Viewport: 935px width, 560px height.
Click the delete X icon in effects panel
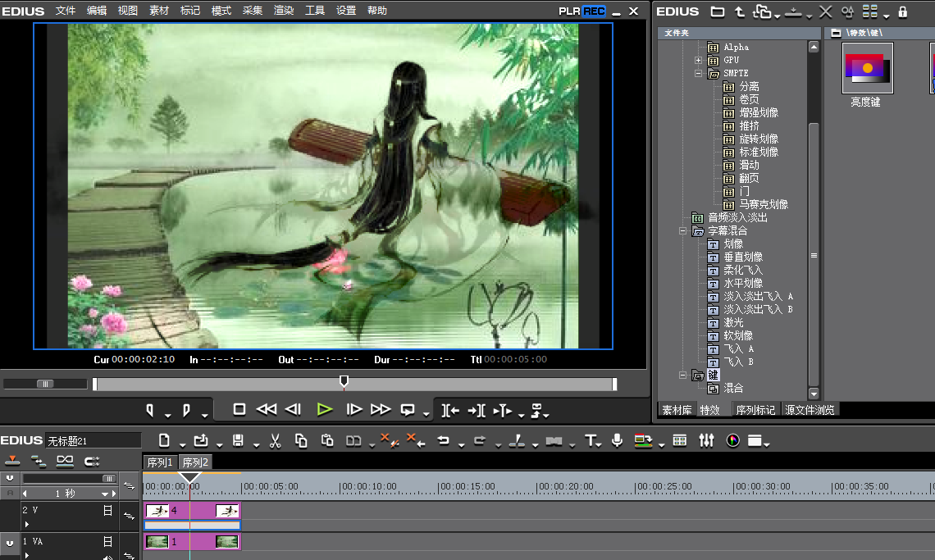tap(826, 11)
